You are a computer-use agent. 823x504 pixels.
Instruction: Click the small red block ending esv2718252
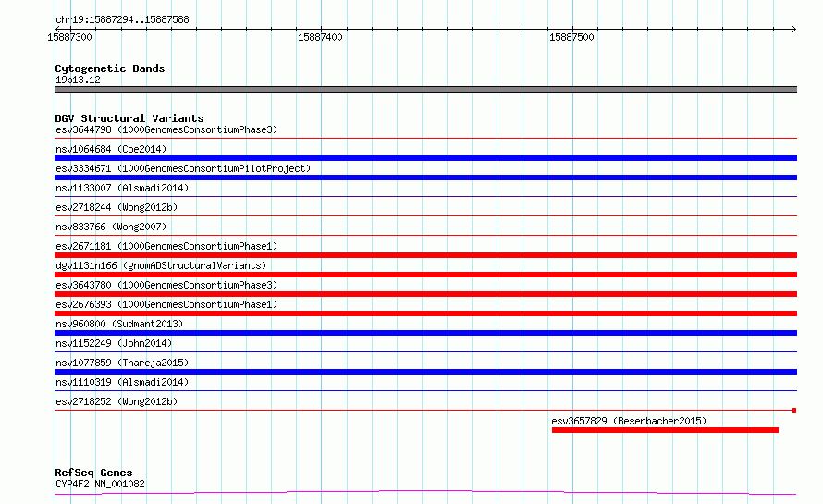[794, 411]
